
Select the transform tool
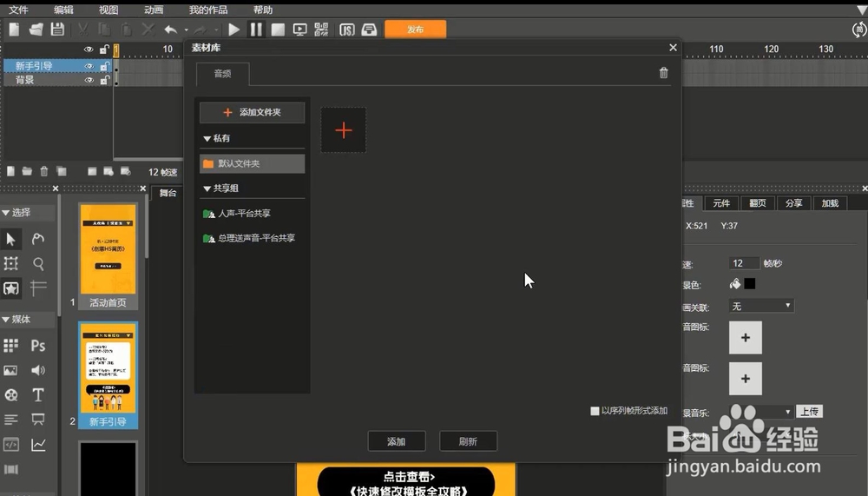10,263
